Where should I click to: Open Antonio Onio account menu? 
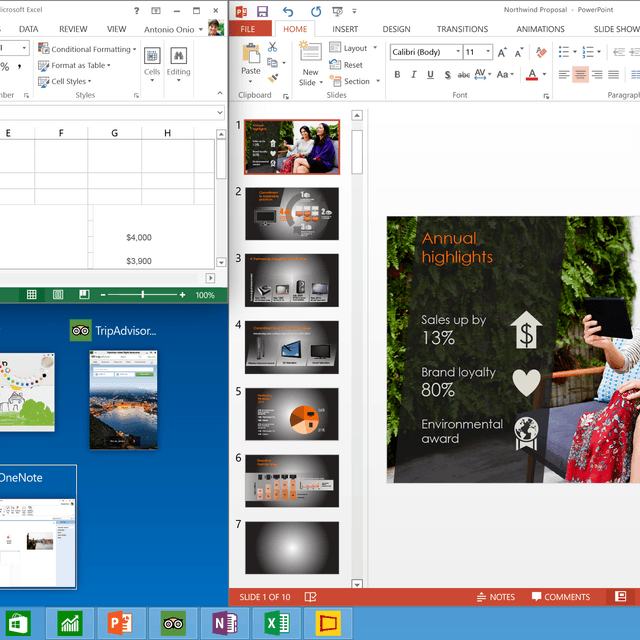click(173, 29)
